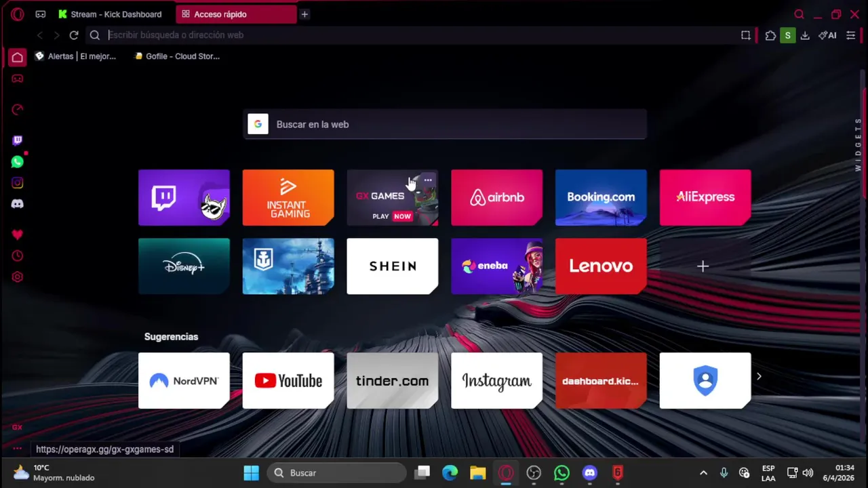The width and height of the screenshot is (868, 488).
Task: Show more suggestions with right chevron
Action: click(759, 376)
